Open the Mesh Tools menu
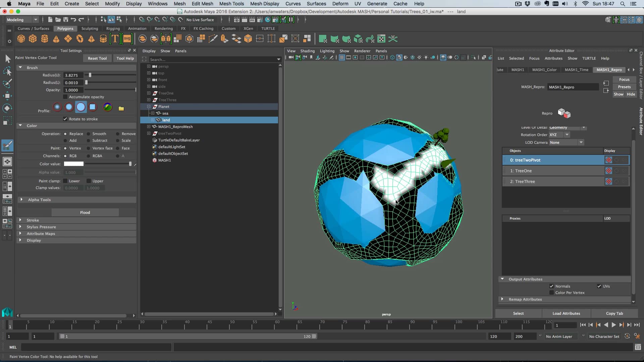The width and height of the screenshot is (644, 362). 231,4
